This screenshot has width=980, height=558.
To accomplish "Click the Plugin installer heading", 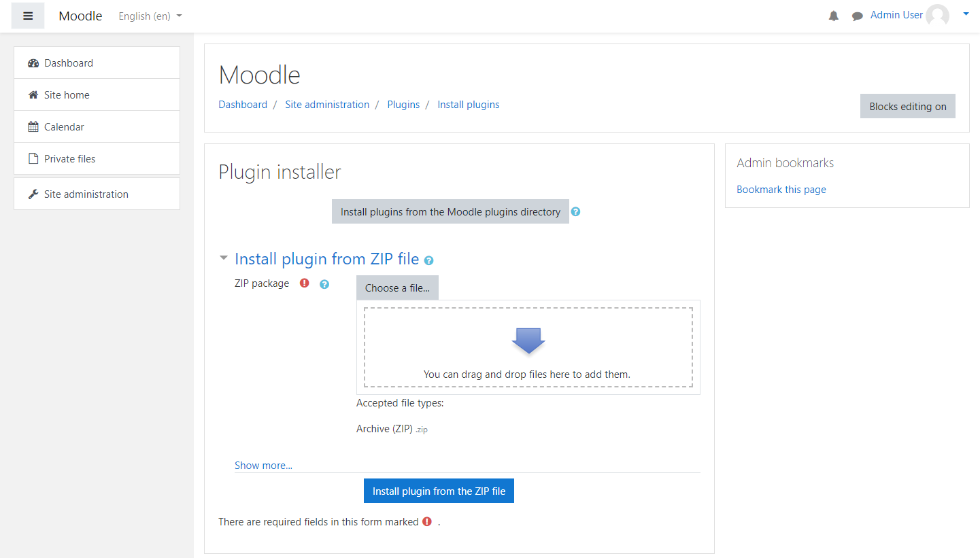I will pos(280,172).
